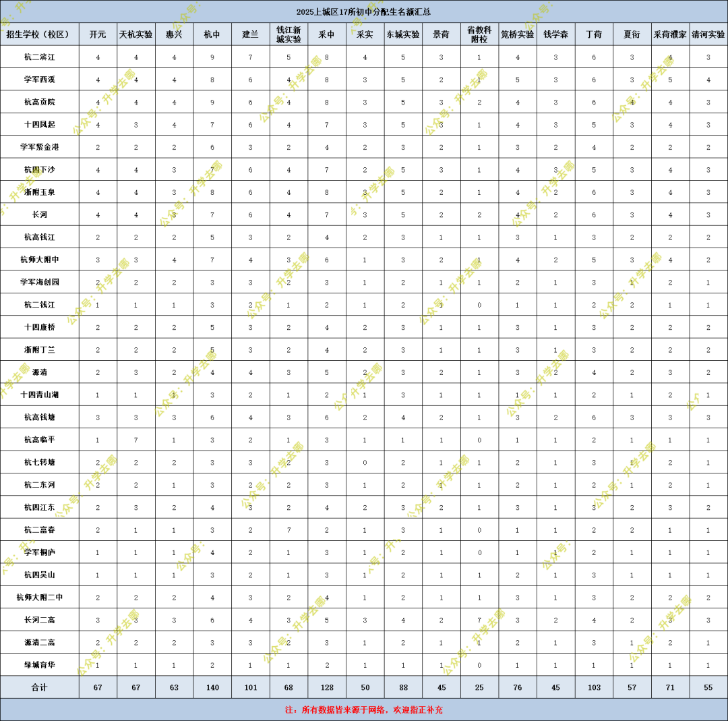
Task: Click the table title 2025上城区17所初中分配生名额汇总
Action: tap(363, 12)
